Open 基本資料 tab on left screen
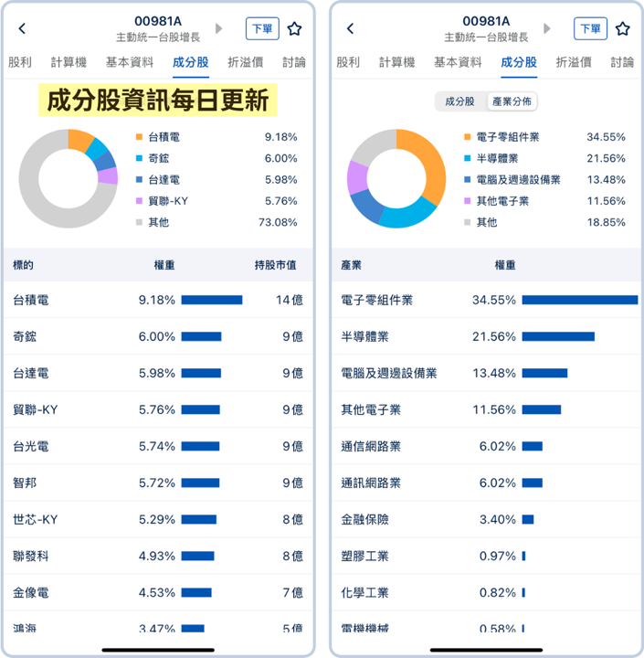The image size is (644, 658). pos(130,62)
